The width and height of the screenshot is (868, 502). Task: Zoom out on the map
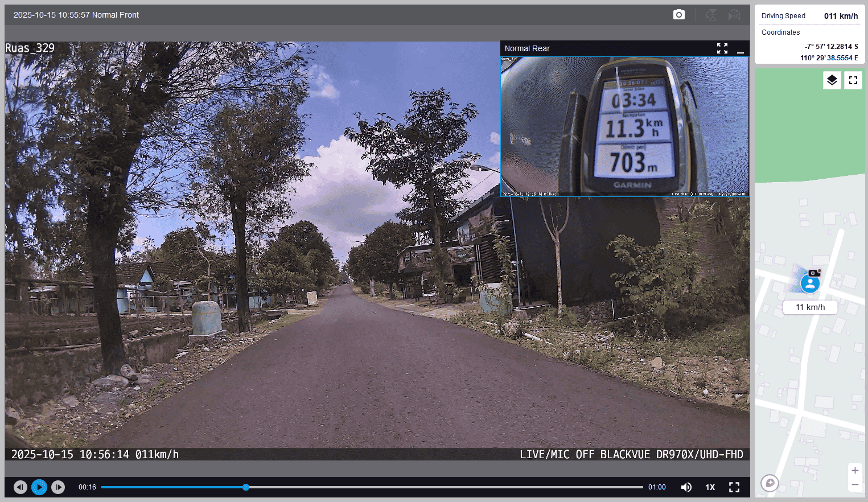pos(854,484)
